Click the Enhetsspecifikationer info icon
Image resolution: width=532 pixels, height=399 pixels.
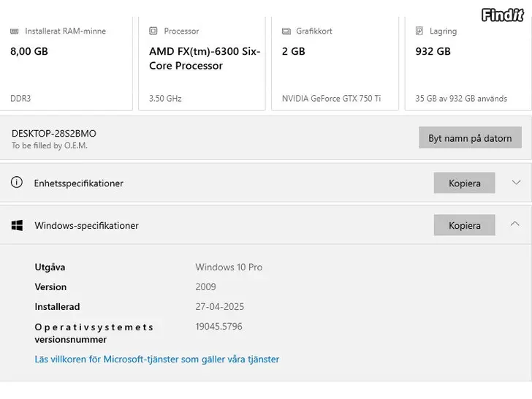[x=17, y=183]
